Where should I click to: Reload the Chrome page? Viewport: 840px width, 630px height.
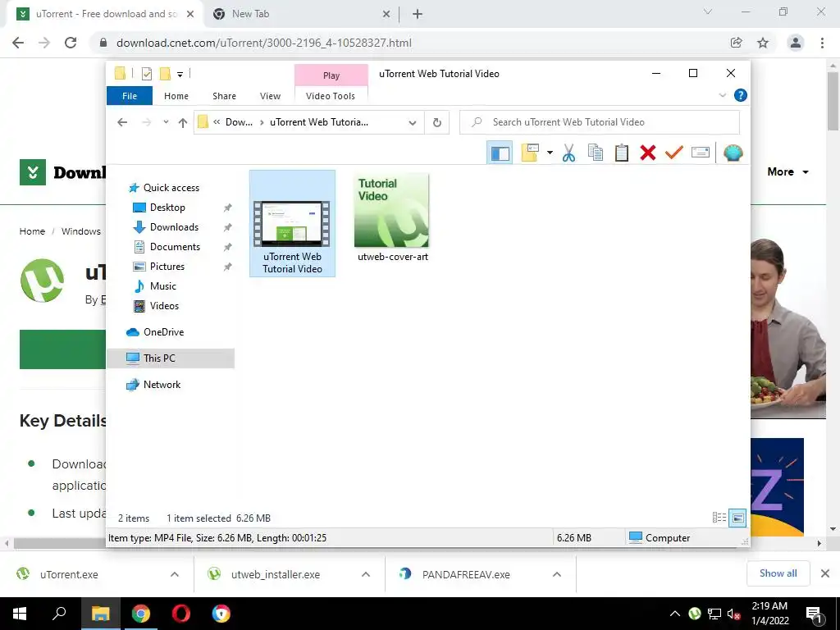tap(71, 43)
